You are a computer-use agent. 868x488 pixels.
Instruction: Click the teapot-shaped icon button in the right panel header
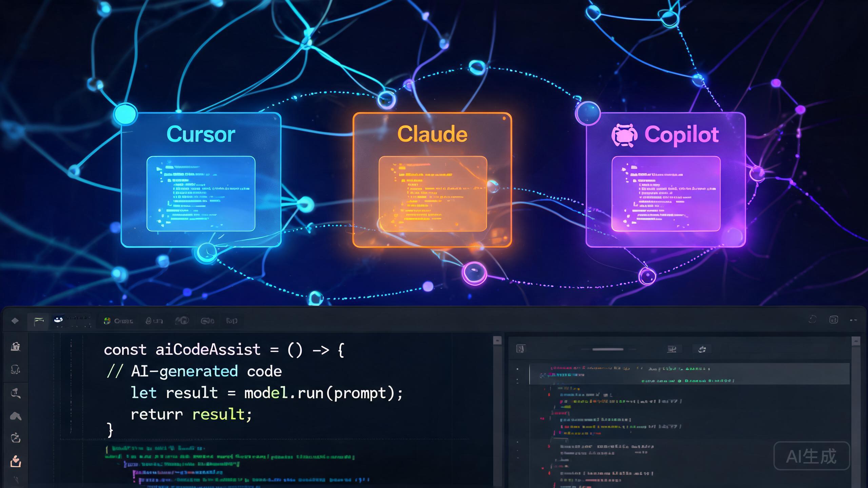point(702,349)
